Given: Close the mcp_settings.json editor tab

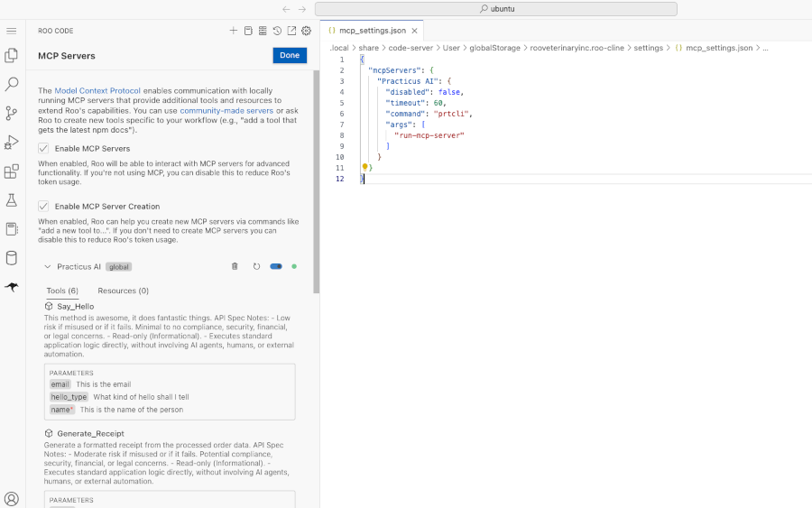Looking at the screenshot, I should 414,31.
